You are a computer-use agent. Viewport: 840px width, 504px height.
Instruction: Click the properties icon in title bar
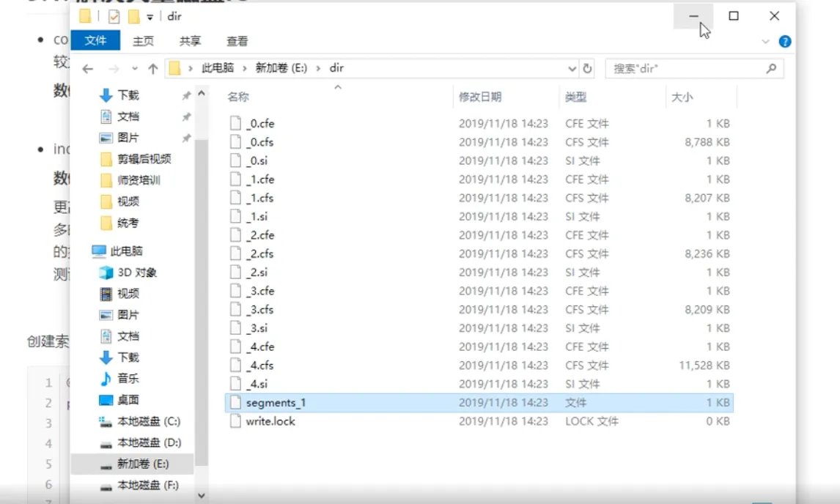point(114,17)
